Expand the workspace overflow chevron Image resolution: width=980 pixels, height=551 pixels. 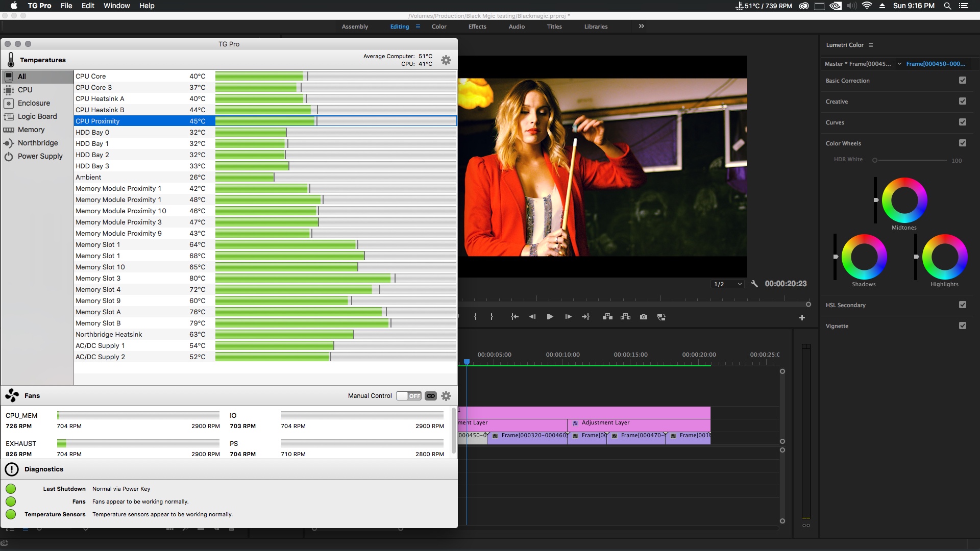[x=641, y=26]
